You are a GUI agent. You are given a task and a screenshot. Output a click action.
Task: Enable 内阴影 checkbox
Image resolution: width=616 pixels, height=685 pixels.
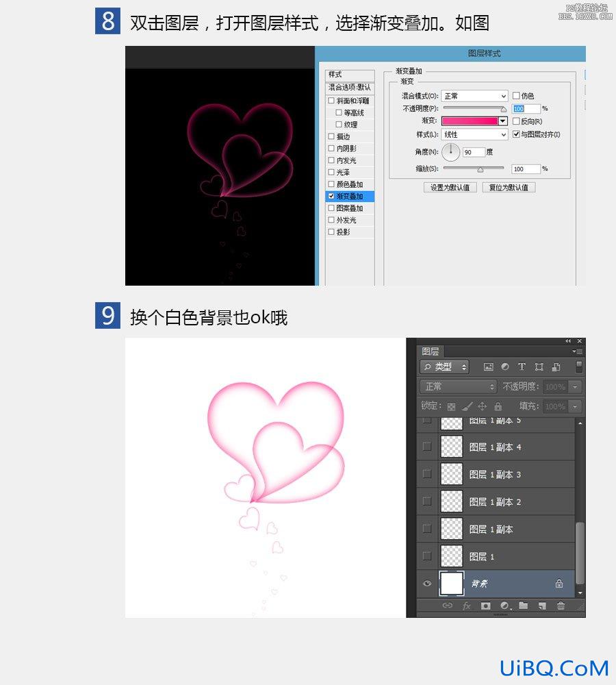tap(331, 149)
